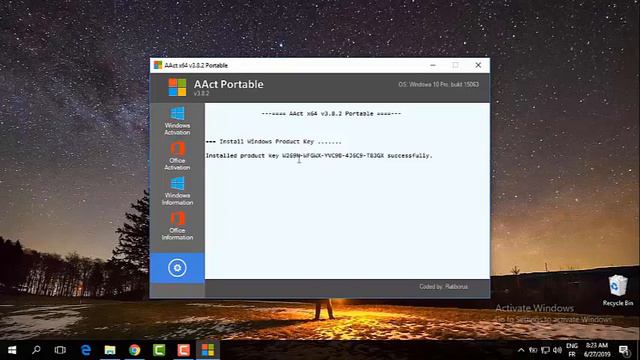Click the battery/power tray icon
This screenshot has width=640, height=360.
point(533,350)
